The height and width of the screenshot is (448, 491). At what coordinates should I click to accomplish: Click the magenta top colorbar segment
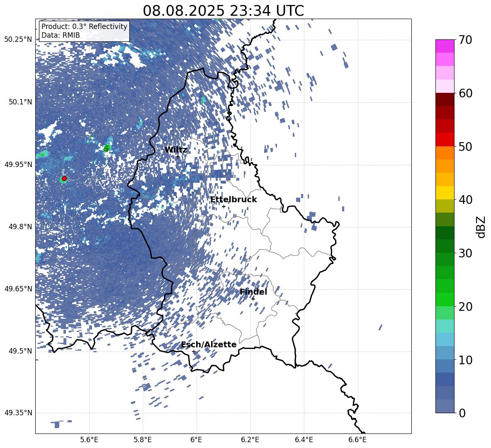(x=445, y=46)
